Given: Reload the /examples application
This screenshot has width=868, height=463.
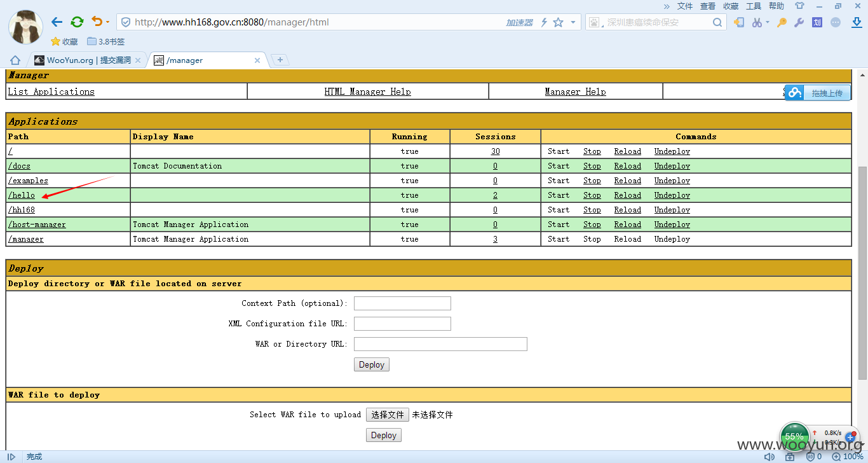Looking at the screenshot, I should point(627,181).
